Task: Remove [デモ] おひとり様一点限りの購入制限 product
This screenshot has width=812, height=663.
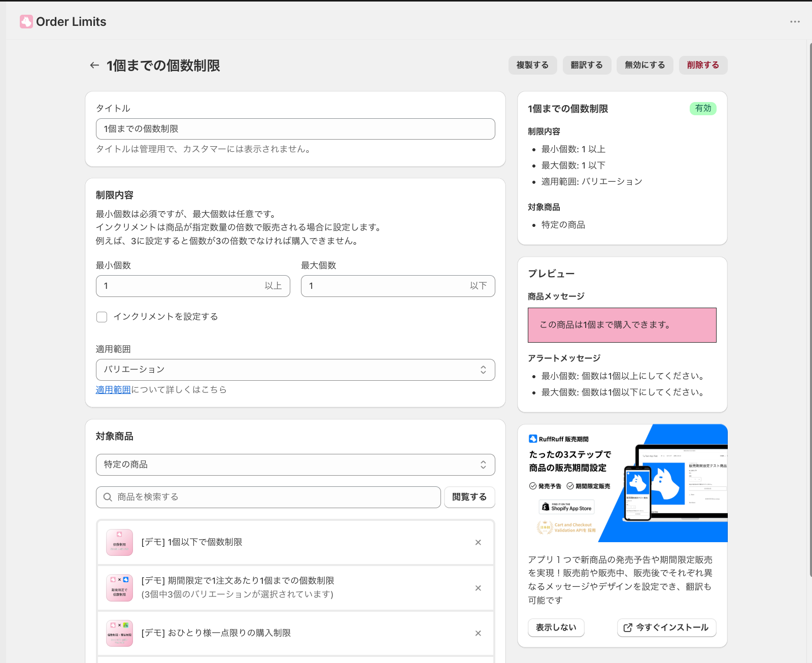Action: pyautogui.click(x=478, y=633)
